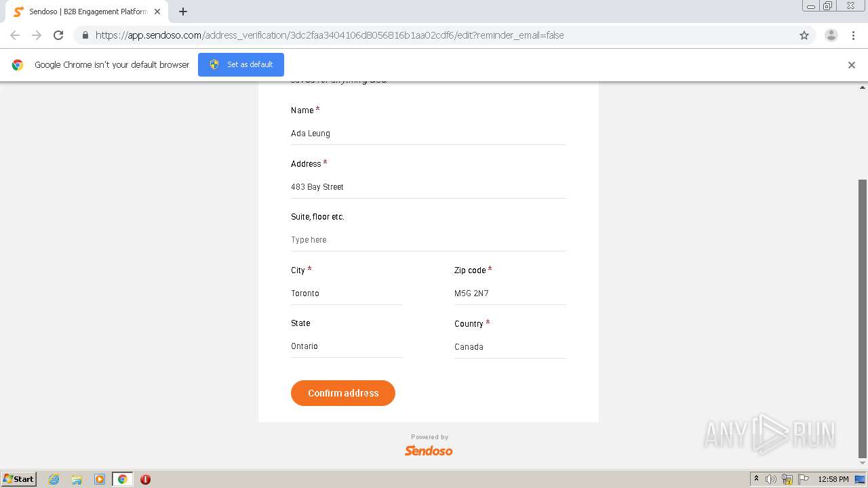This screenshot has height=488, width=868.
Task: Open Internet Explorer from the taskbar
Action: click(54, 479)
